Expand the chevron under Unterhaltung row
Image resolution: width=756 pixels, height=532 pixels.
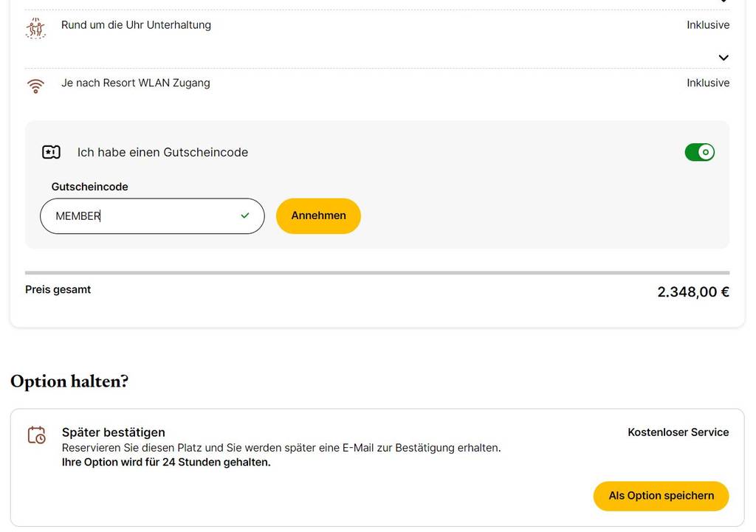[724, 58]
